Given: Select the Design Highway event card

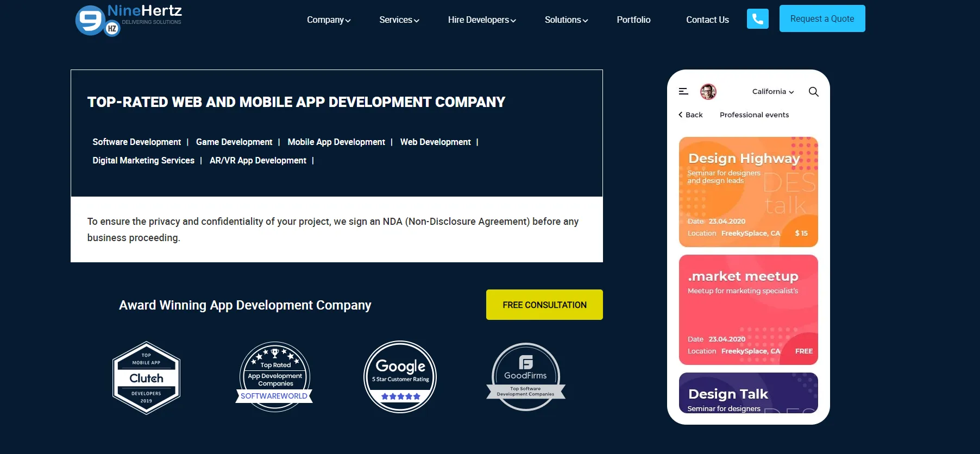Looking at the screenshot, I should click(x=749, y=192).
